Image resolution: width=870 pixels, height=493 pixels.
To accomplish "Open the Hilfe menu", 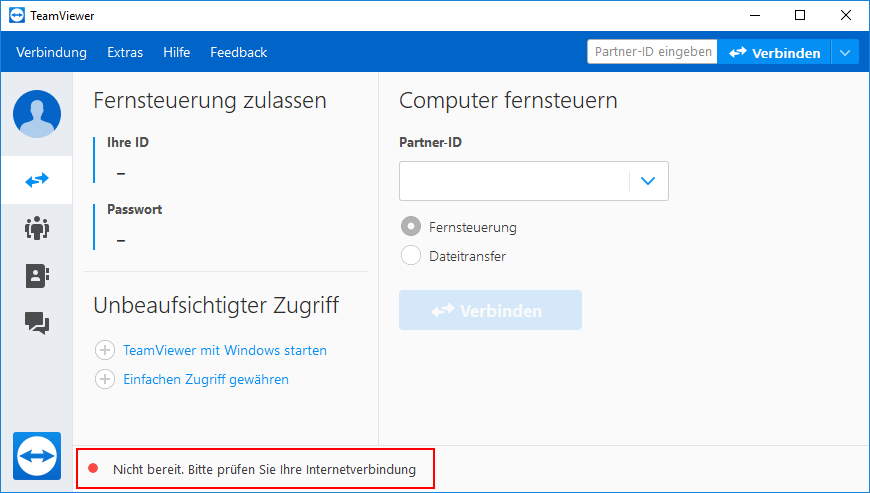I will point(176,52).
